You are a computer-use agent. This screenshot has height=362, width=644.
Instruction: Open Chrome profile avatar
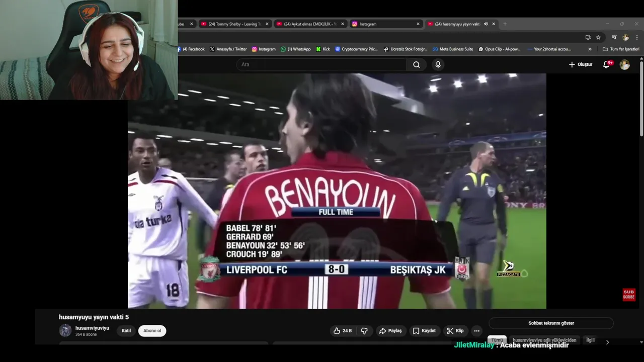click(x=625, y=37)
